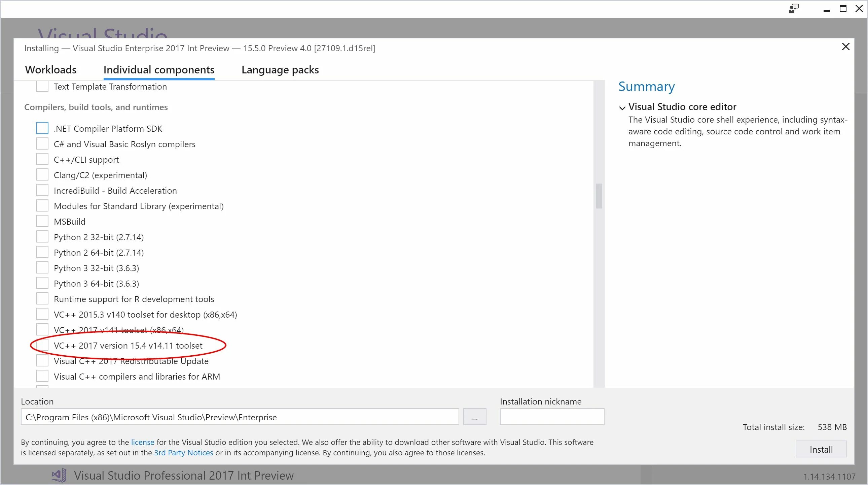
Task: Click the Installation nickname field
Action: pos(552,417)
